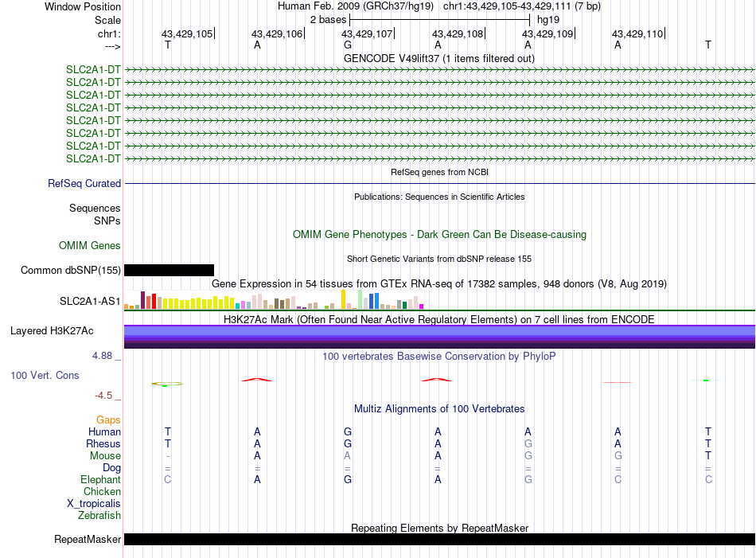The height and width of the screenshot is (558, 756).
Task: Click the tall dark-red GTEx expression bar
Action: click(142, 300)
